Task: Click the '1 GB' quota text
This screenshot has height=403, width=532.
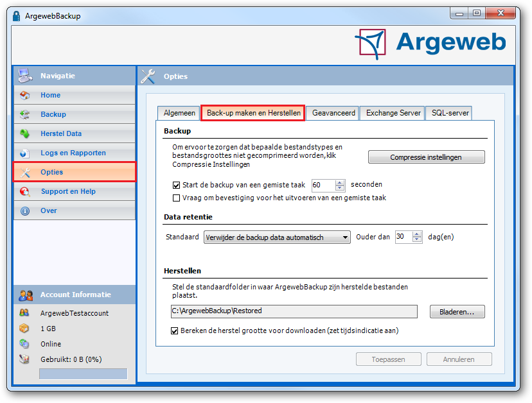Action: click(x=48, y=329)
